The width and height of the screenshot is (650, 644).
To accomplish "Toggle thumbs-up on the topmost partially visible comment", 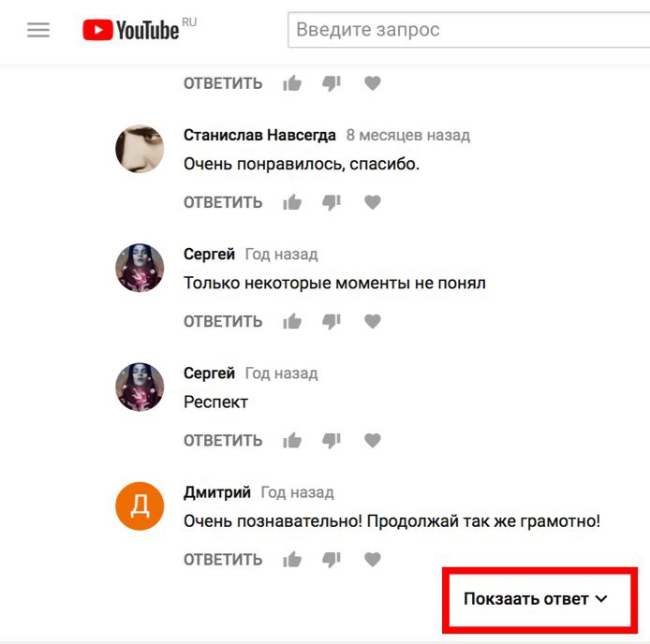I will [292, 83].
